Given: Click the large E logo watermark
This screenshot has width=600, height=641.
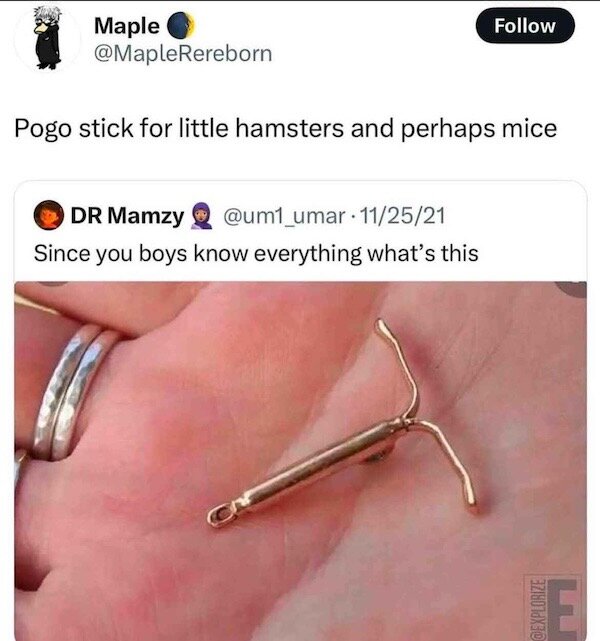Looking at the screenshot, I should (x=564, y=610).
